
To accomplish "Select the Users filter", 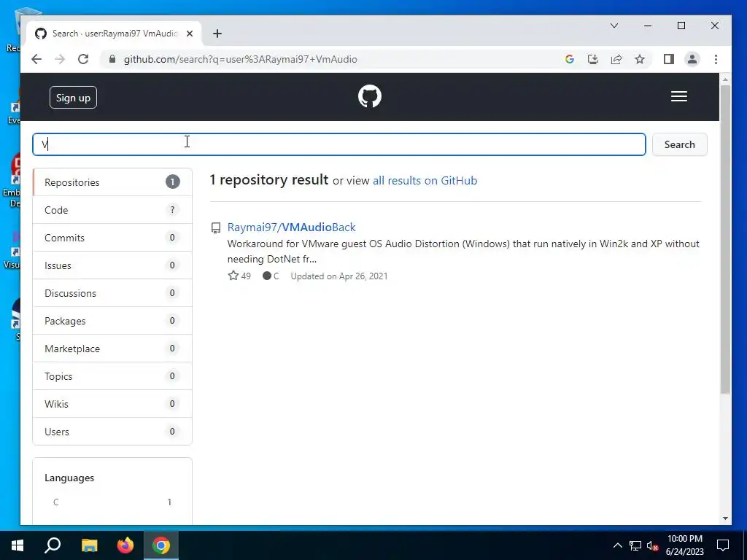I will [x=112, y=432].
